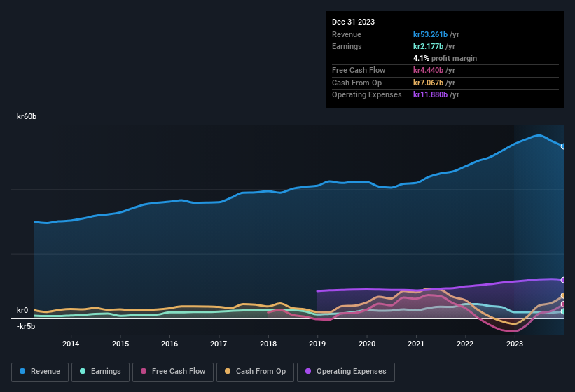
Task: Click the Revenue line end-point marker
Action: pos(563,146)
